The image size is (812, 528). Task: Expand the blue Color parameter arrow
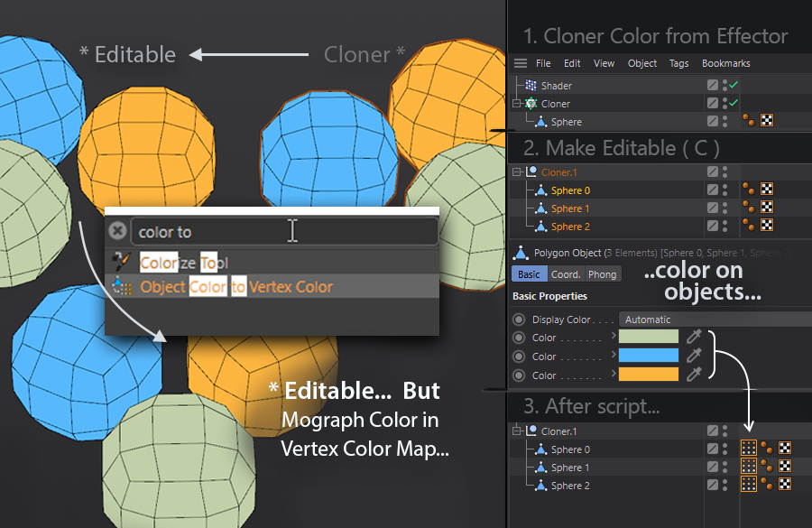(x=614, y=355)
